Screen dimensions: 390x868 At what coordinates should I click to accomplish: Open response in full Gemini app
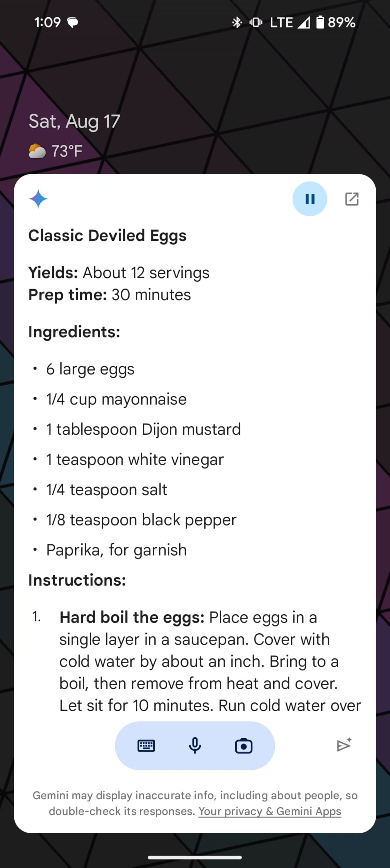click(x=352, y=199)
